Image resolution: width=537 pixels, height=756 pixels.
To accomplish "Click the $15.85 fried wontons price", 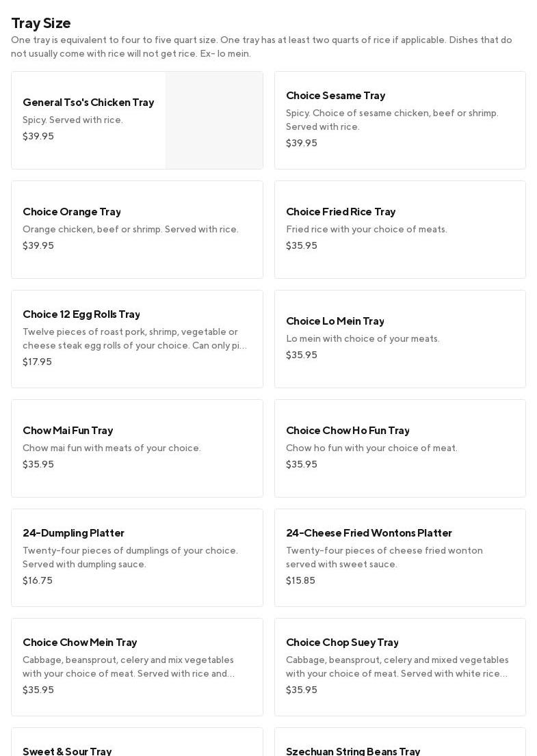I will (300, 581).
